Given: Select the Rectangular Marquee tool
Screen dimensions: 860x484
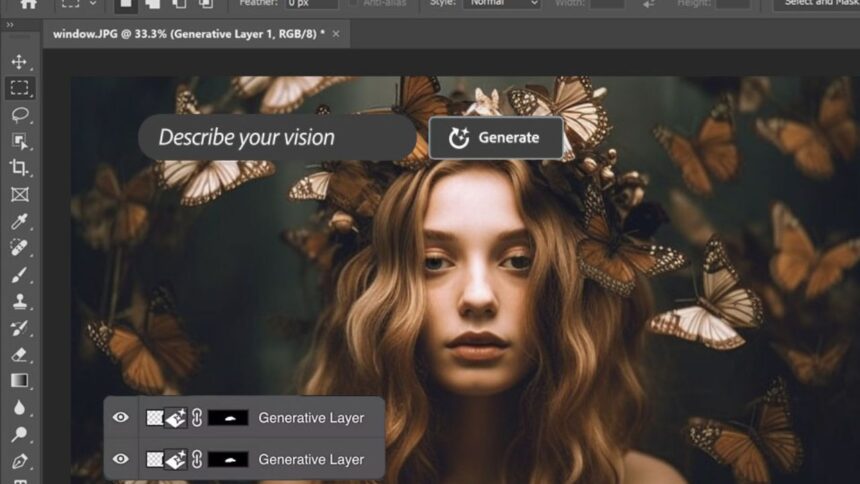Looking at the screenshot, I should (19, 88).
